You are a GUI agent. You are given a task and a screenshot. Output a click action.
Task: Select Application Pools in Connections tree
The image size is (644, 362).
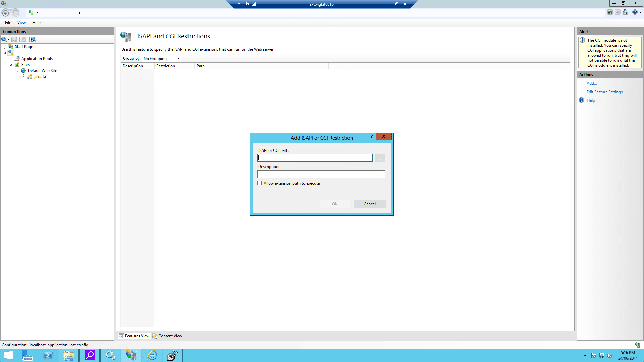pyautogui.click(x=37, y=59)
